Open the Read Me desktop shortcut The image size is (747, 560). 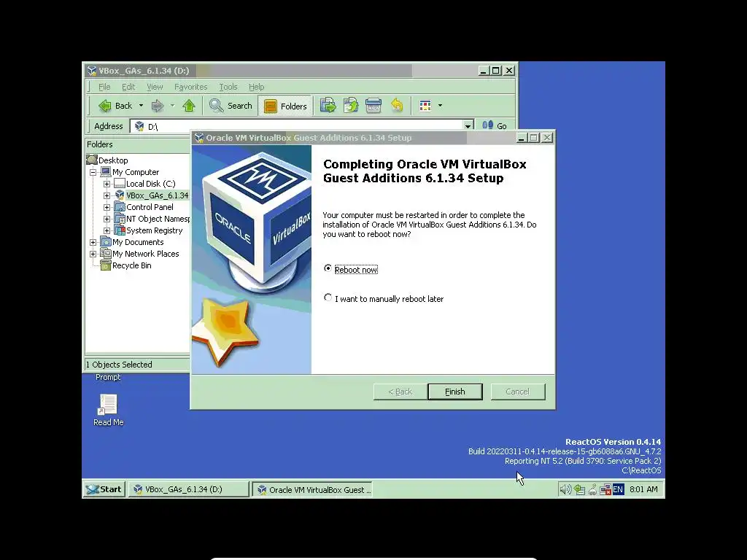[108, 410]
